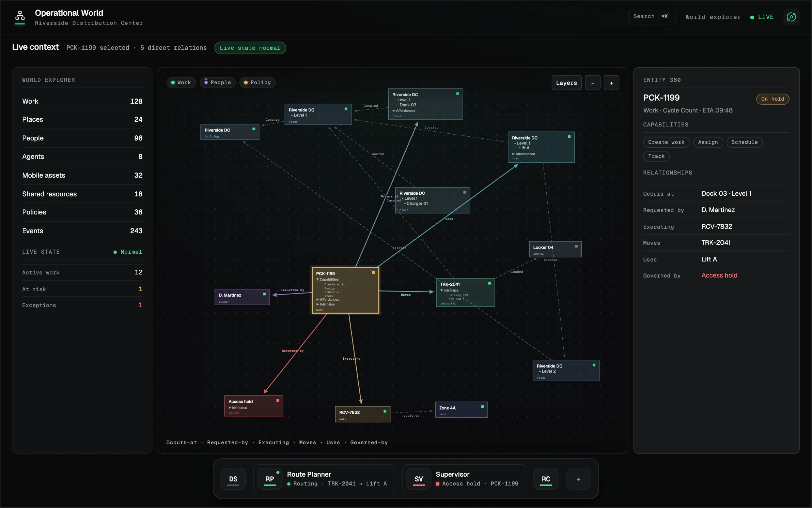The image size is (812, 508).
Task: Open the Exceptions count row
Action: pos(82,305)
